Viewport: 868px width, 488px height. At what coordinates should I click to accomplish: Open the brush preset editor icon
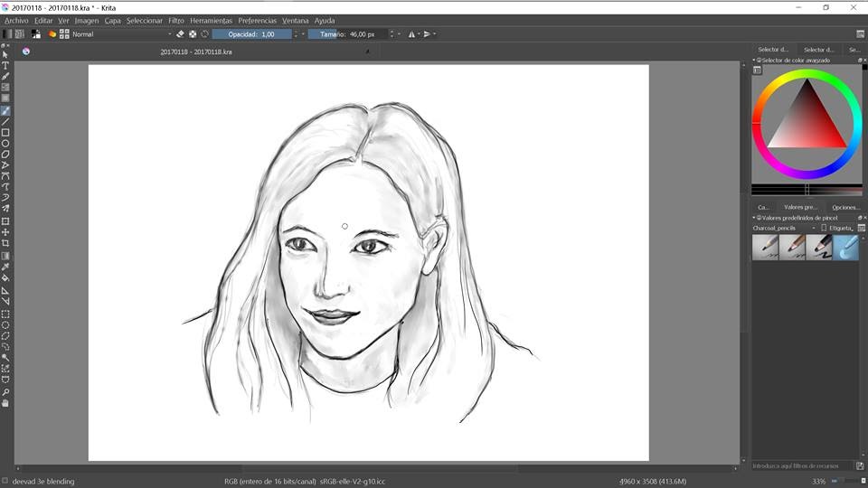pyautogui.click(x=52, y=34)
